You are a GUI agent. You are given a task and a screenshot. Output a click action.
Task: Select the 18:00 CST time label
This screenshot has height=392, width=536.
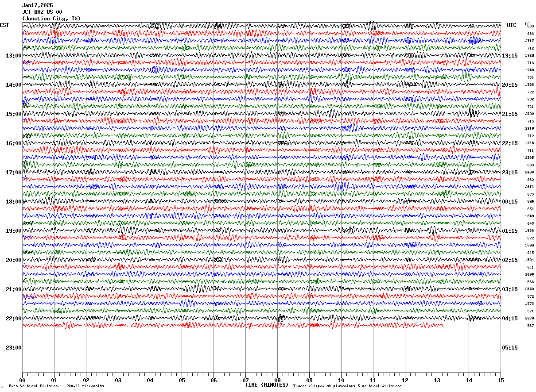point(14,202)
